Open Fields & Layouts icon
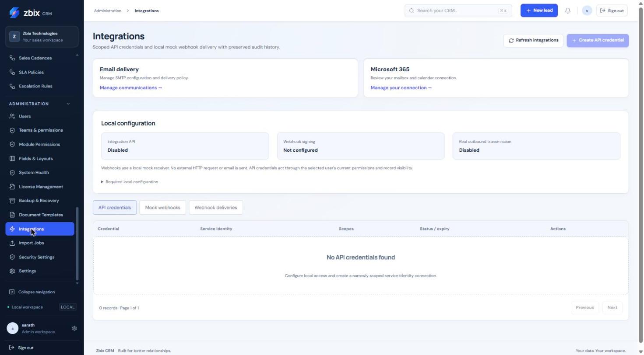This screenshot has width=644, height=355. click(x=12, y=159)
